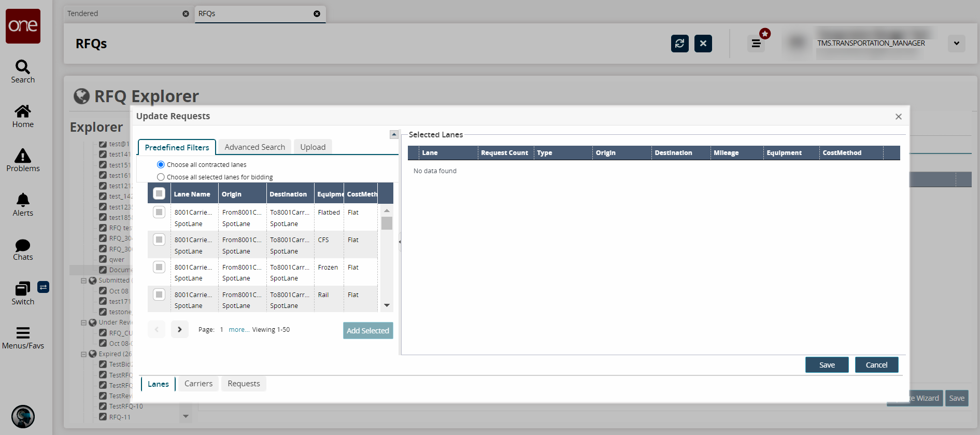Open the Menus/Favs hamburger icon

[x=23, y=338]
